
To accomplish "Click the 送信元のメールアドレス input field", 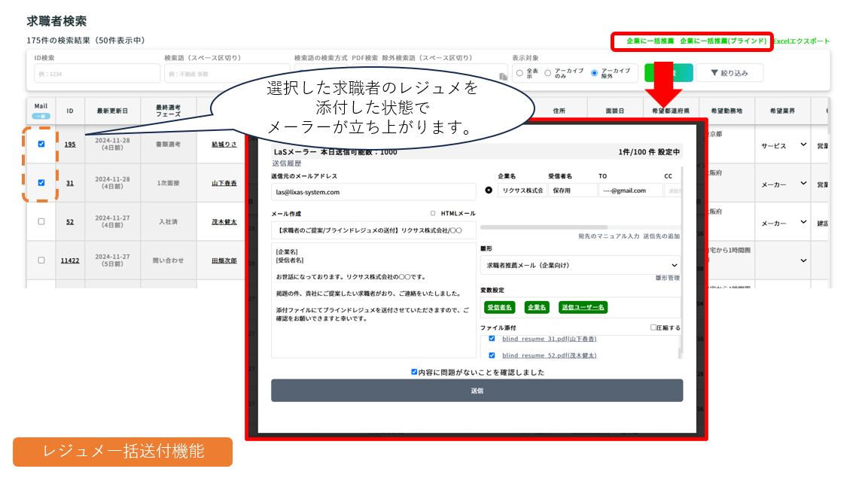I will point(373,192).
